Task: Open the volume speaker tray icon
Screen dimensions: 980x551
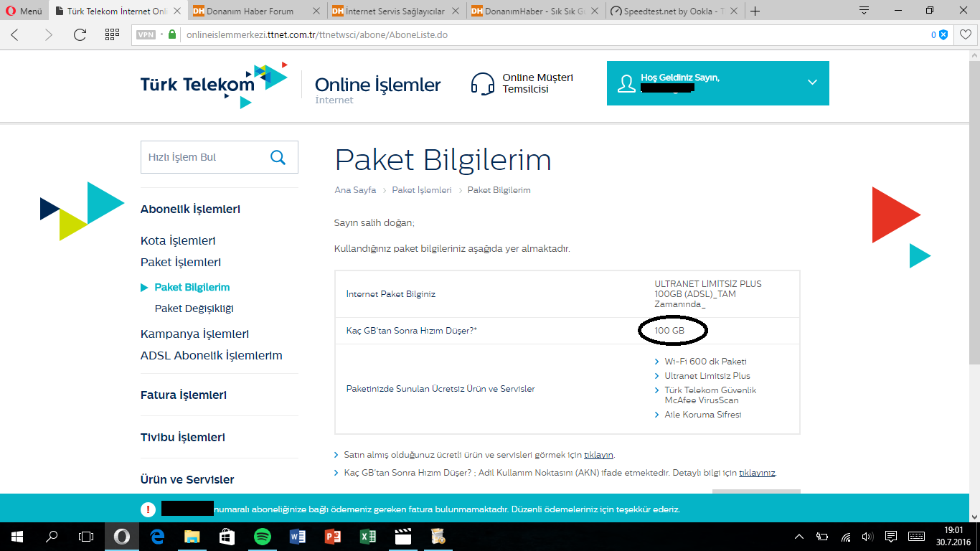Action: (x=867, y=536)
